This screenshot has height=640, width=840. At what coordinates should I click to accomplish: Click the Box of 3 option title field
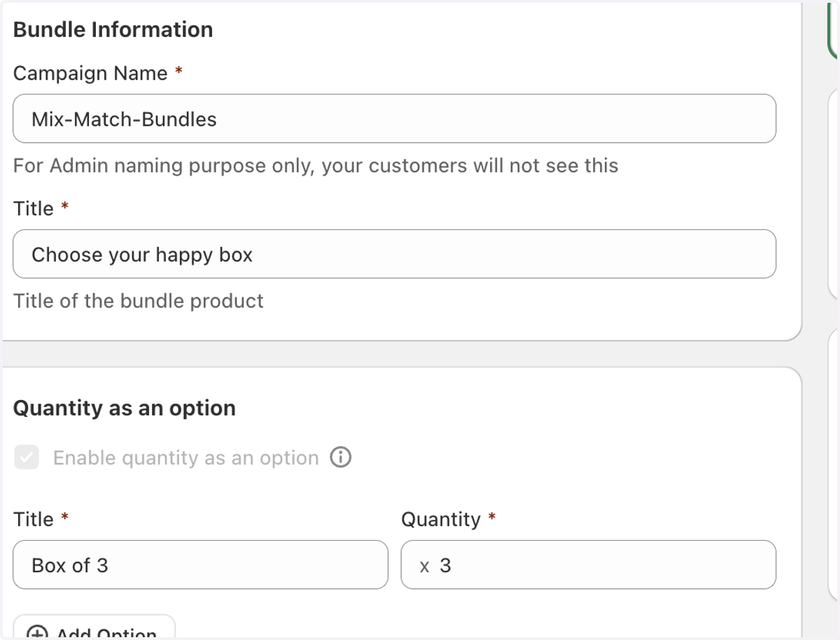tap(200, 564)
